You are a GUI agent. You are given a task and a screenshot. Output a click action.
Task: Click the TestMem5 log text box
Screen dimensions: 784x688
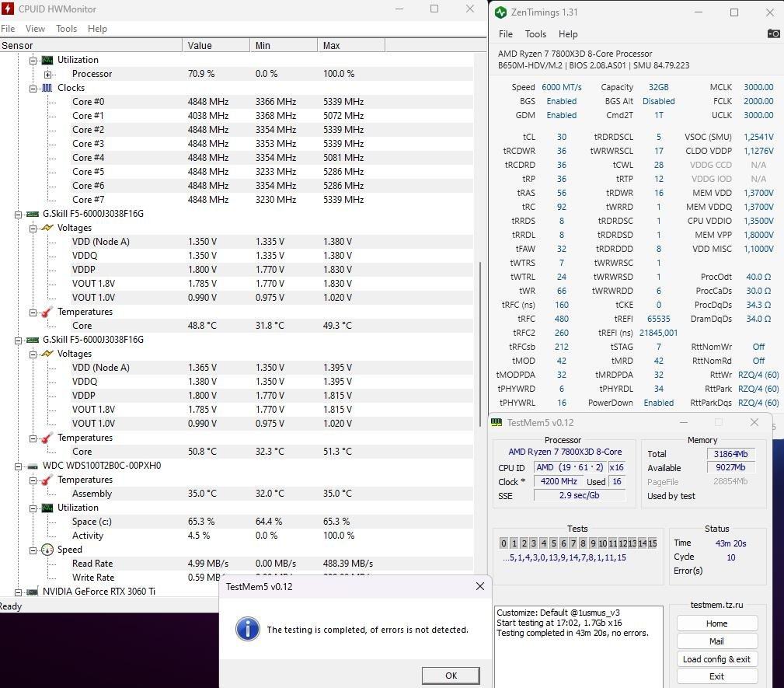pos(579,647)
